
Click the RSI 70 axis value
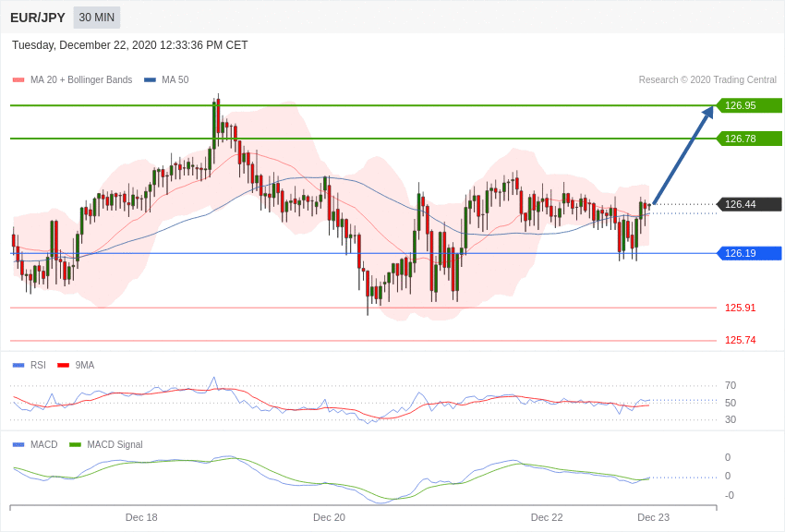[x=731, y=385]
